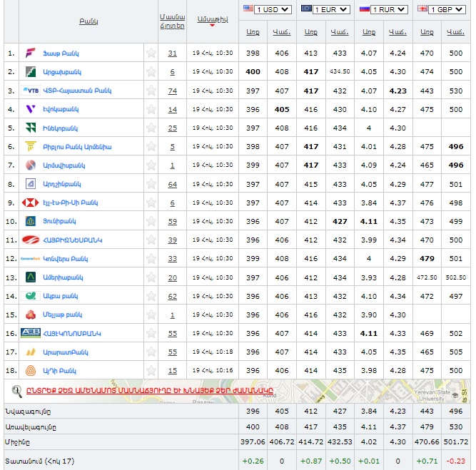Screen dimensions: 476x470
Task: Click the Evocabank logo in row 4
Action: tap(31, 109)
